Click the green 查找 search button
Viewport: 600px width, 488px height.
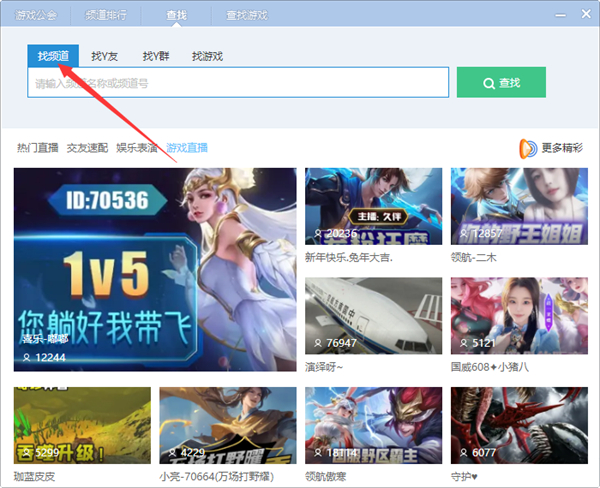pyautogui.click(x=501, y=83)
